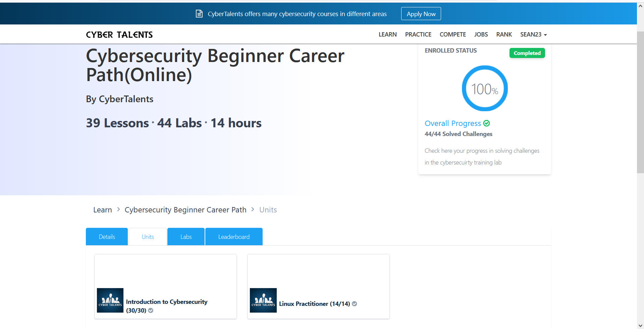Click the green check icon beside Overall Progress
644x329 pixels.
click(x=487, y=123)
